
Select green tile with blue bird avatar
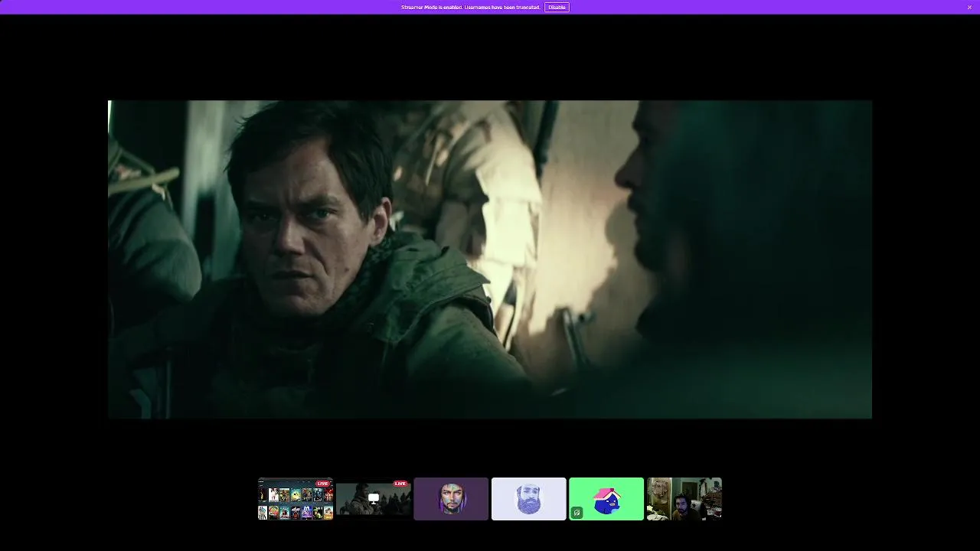pos(606,499)
